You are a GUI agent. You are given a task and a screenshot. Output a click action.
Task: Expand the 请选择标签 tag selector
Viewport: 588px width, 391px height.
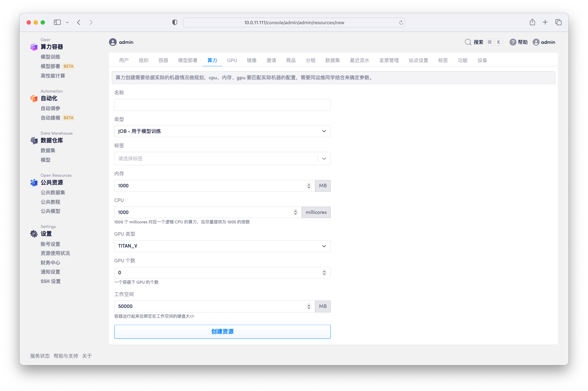[x=324, y=159]
